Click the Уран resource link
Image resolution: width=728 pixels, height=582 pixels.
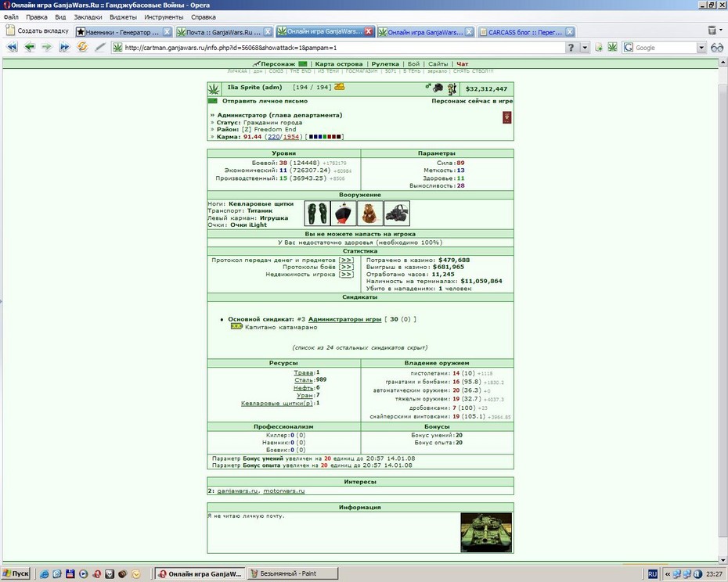pos(305,395)
